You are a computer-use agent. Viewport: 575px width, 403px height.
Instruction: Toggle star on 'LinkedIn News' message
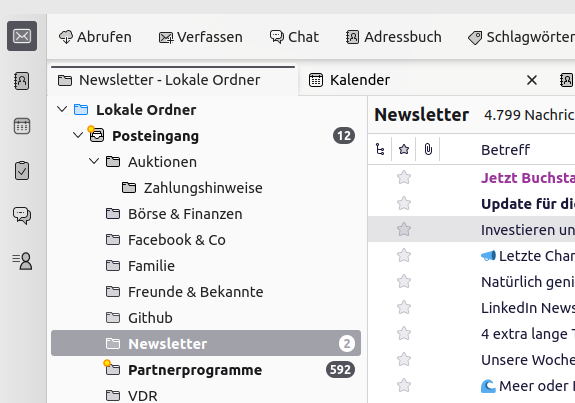(x=404, y=308)
